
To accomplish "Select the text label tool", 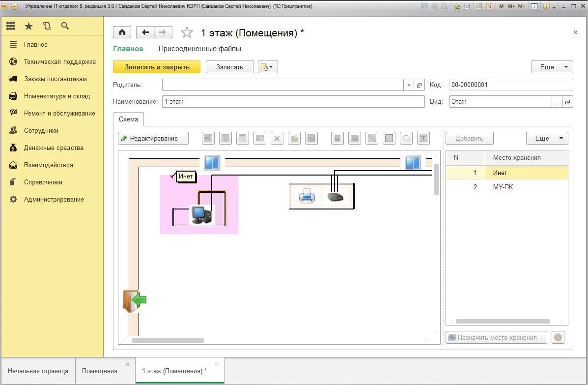I will click(x=423, y=139).
